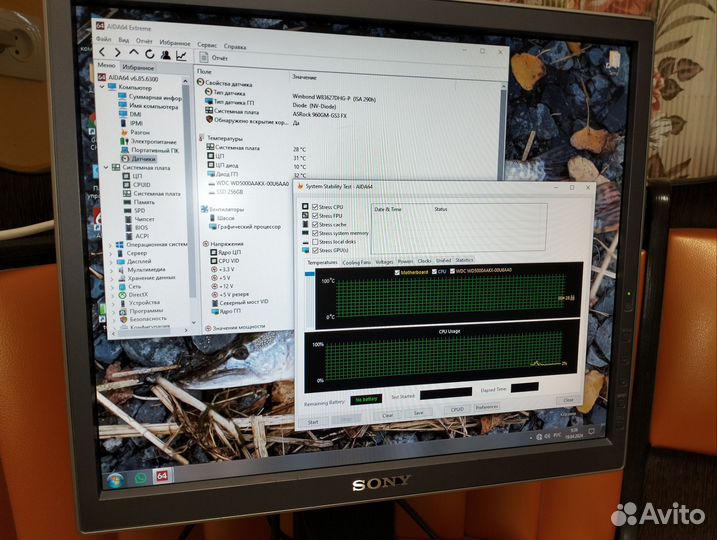Screen dimensions: 717x540
Task: Switch to the Избранное side tab
Action: tap(138, 68)
